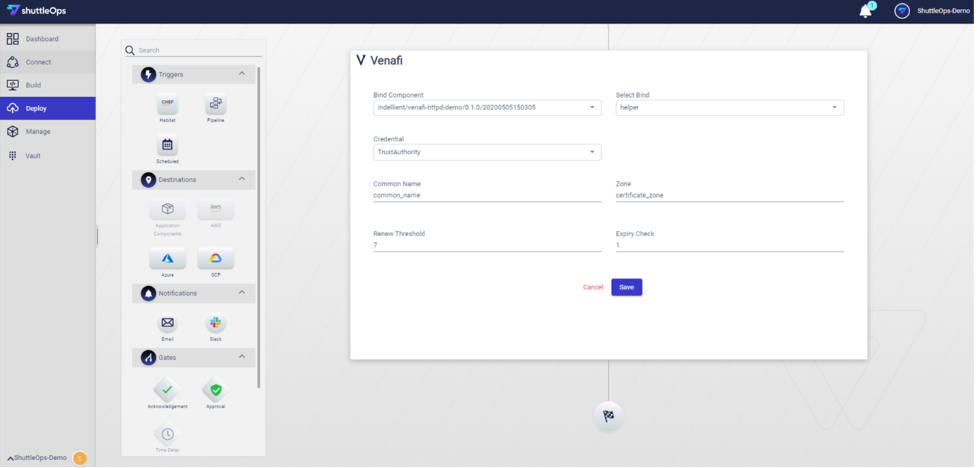
Task: Open the Credential dropdown
Action: [x=487, y=152]
